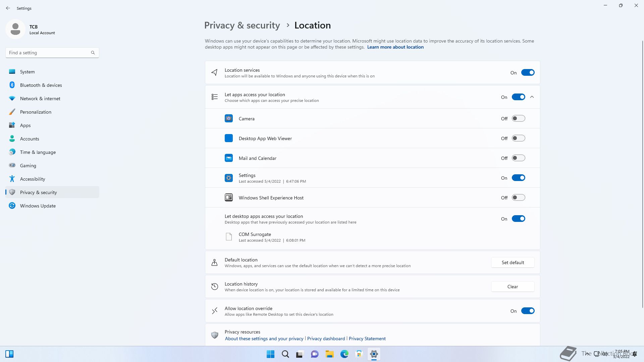Open Task View on the taskbar

300,354
